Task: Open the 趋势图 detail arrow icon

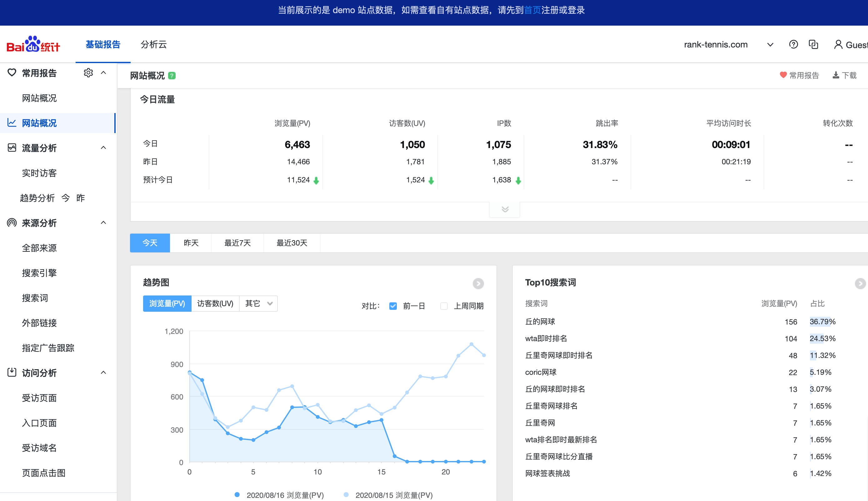Action: pyautogui.click(x=478, y=284)
